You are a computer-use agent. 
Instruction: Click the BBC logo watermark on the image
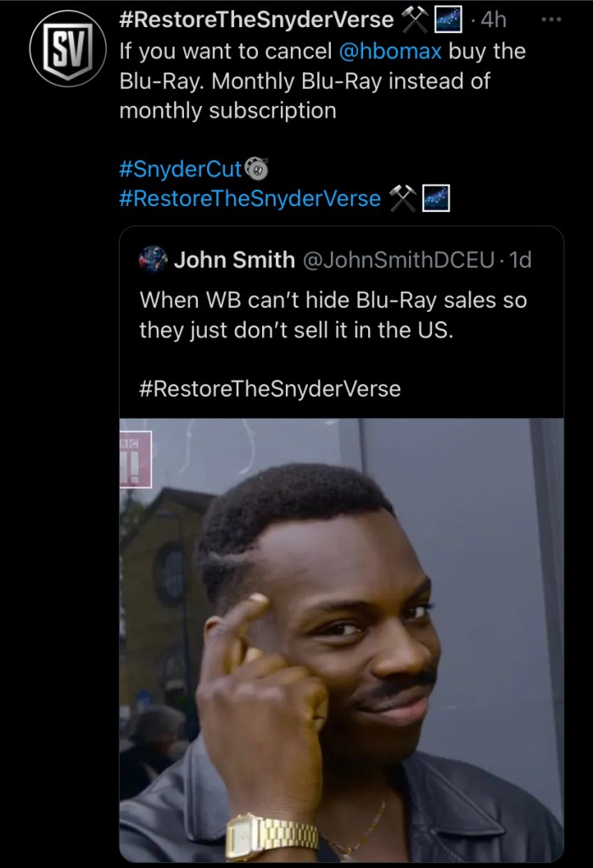click(x=136, y=459)
